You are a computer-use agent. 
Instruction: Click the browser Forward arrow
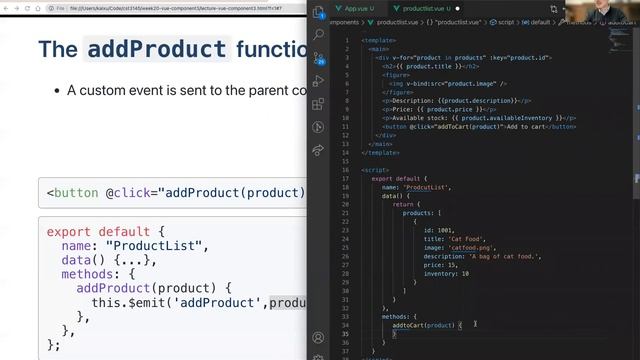17,8
